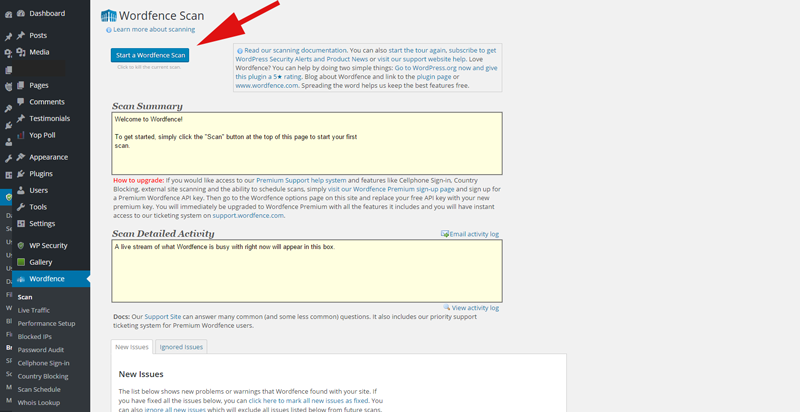Image resolution: width=800 pixels, height=412 pixels.
Task: Open the Support Site link
Action: coord(163,317)
